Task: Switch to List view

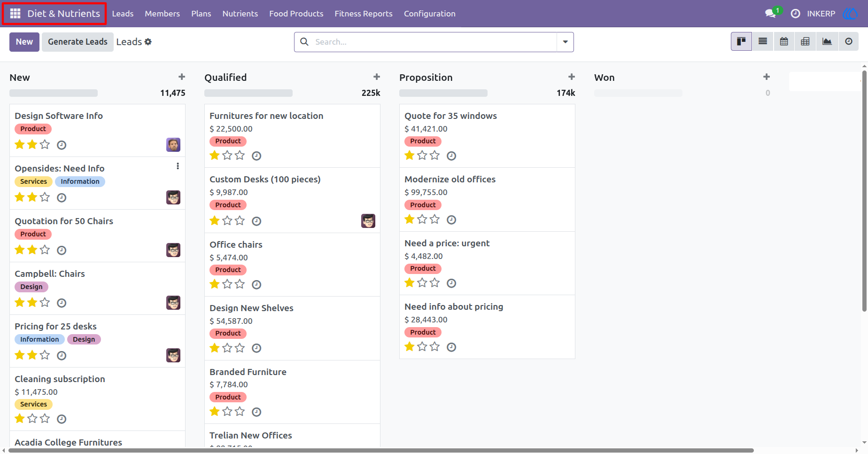Action: coord(763,41)
